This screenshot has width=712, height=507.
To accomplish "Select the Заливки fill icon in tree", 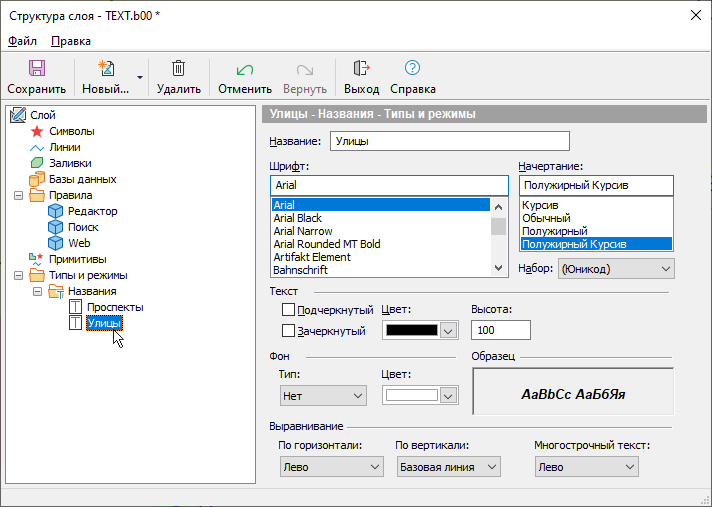I will (37, 163).
